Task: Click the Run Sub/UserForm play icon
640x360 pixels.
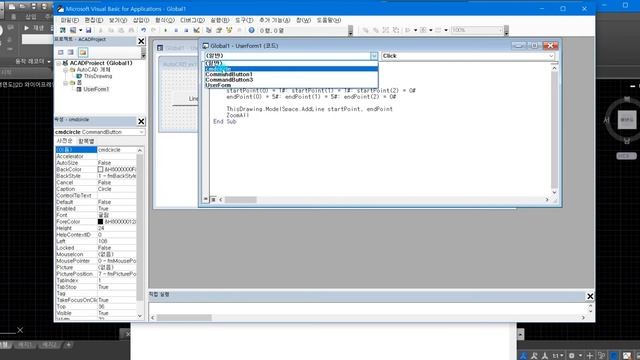Action: coord(166,30)
